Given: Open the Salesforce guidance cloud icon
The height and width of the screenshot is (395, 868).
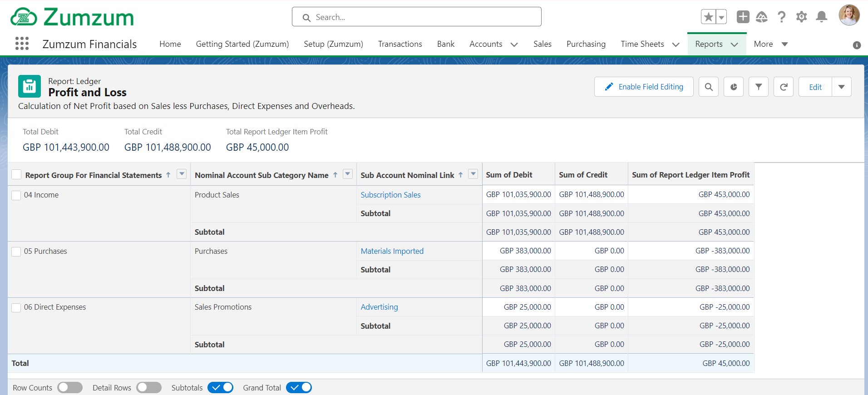Looking at the screenshot, I should 762,17.
